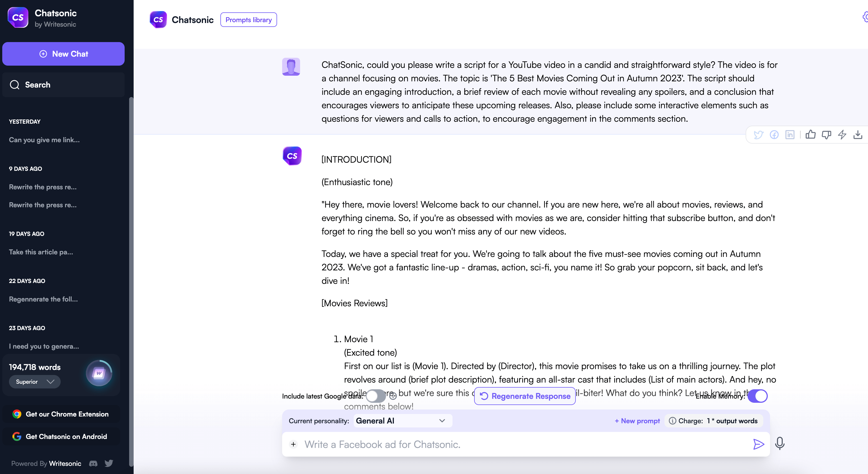The height and width of the screenshot is (474, 868).
Task: Click the message input box
Action: click(526, 444)
